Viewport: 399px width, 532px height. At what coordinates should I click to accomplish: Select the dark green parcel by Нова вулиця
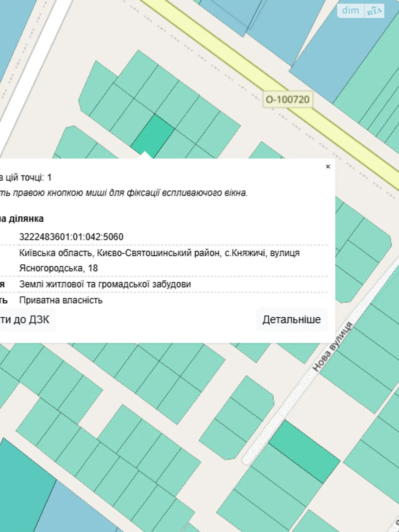point(304,451)
